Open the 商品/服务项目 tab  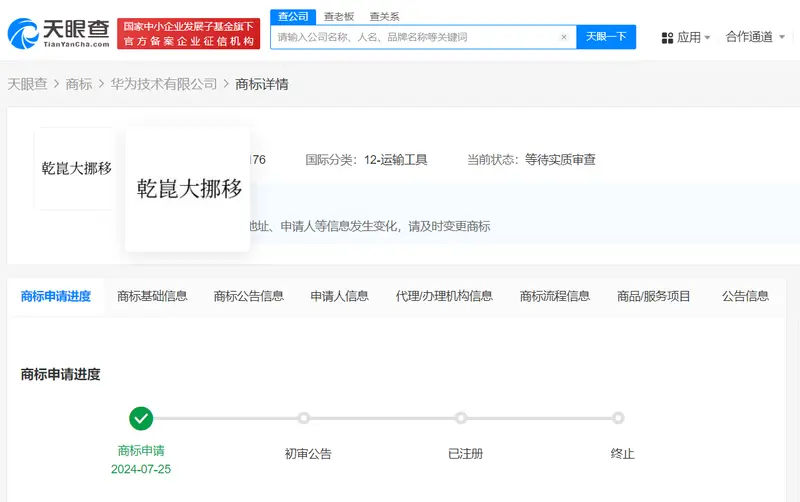tap(653, 296)
